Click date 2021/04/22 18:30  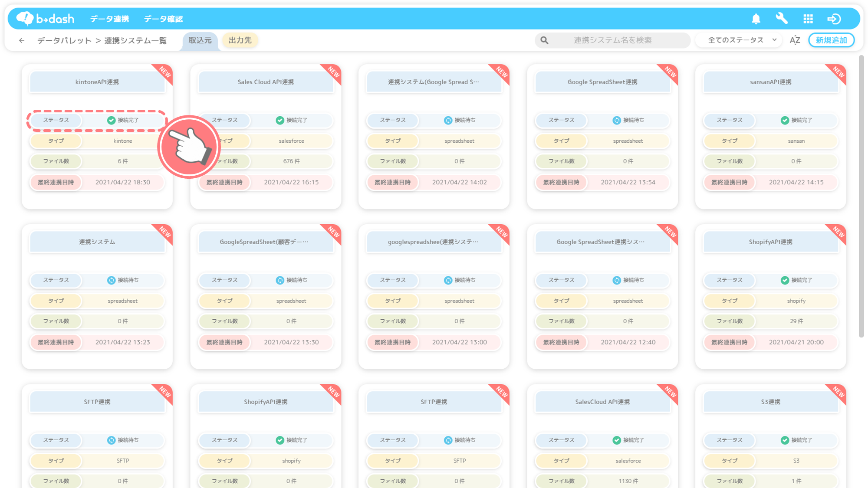(123, 182)
